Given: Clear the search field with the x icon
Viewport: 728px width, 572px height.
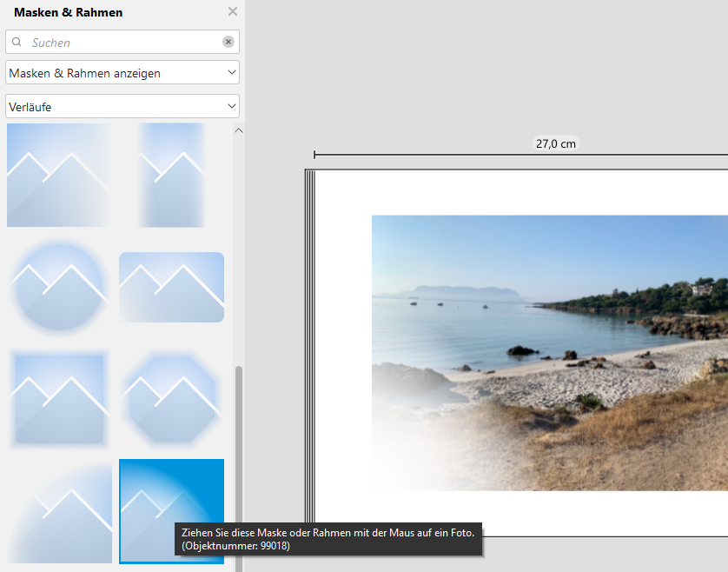Looking at the screenshot, I should (228, 42).
